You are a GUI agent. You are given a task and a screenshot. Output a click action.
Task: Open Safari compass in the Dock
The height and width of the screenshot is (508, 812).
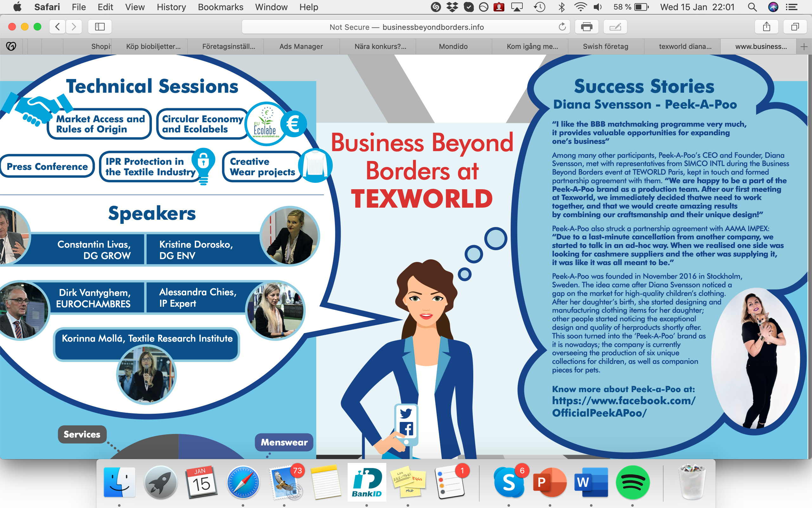[x=243, y=483]
